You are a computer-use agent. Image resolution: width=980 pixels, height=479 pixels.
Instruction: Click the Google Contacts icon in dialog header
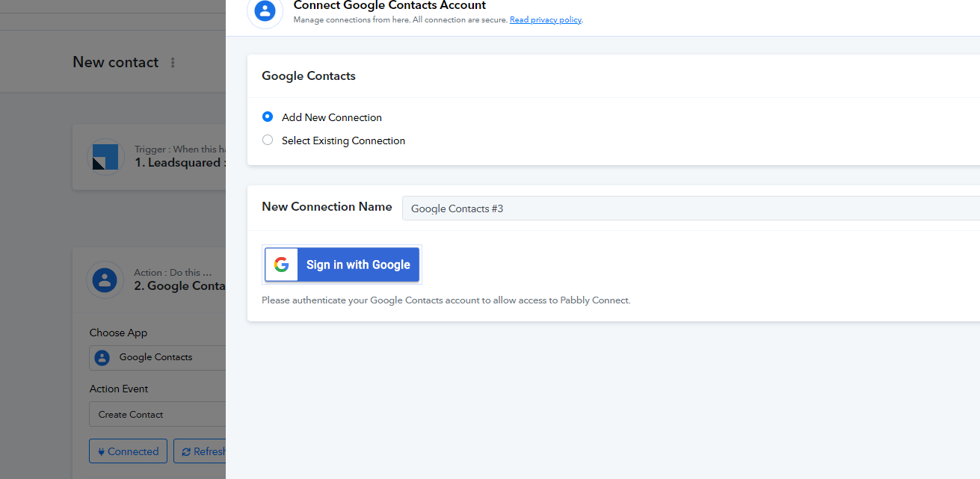pos(265,11)
